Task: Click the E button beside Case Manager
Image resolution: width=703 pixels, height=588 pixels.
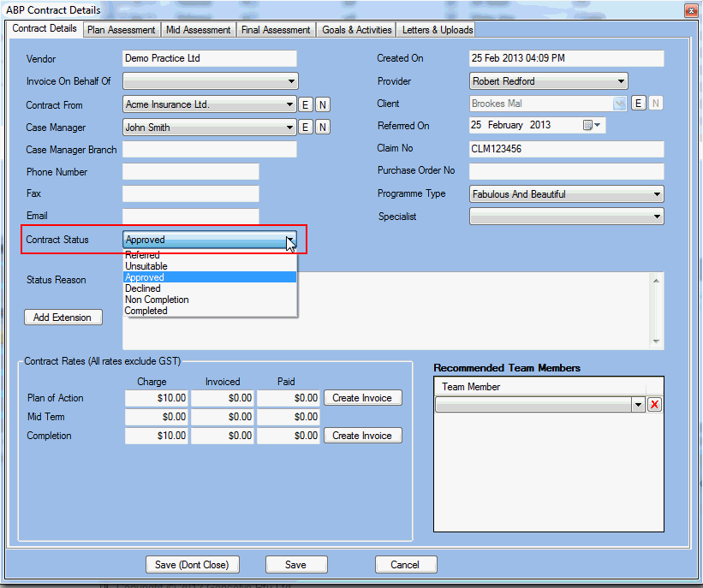Action: 306,128
